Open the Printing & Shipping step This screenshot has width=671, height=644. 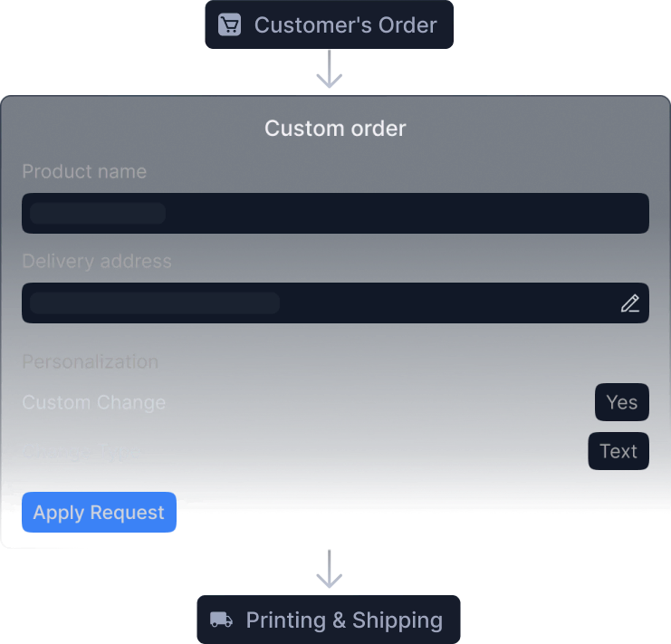coord(329,620)
